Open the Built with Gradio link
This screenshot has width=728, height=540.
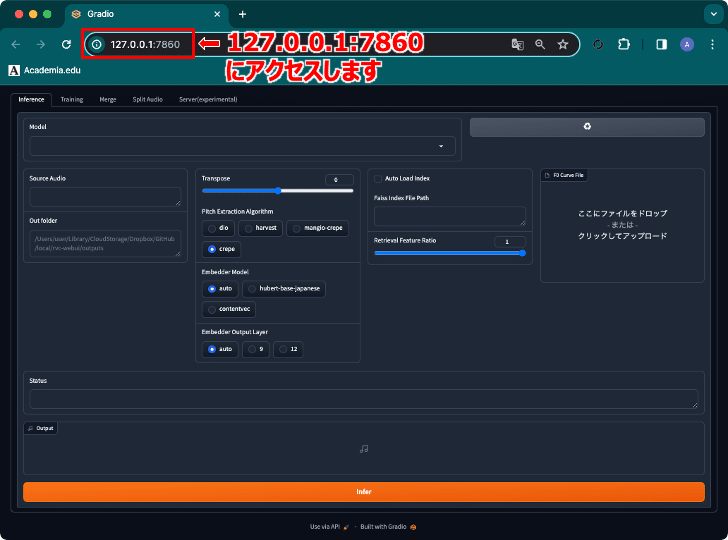[x=388, y=527]
